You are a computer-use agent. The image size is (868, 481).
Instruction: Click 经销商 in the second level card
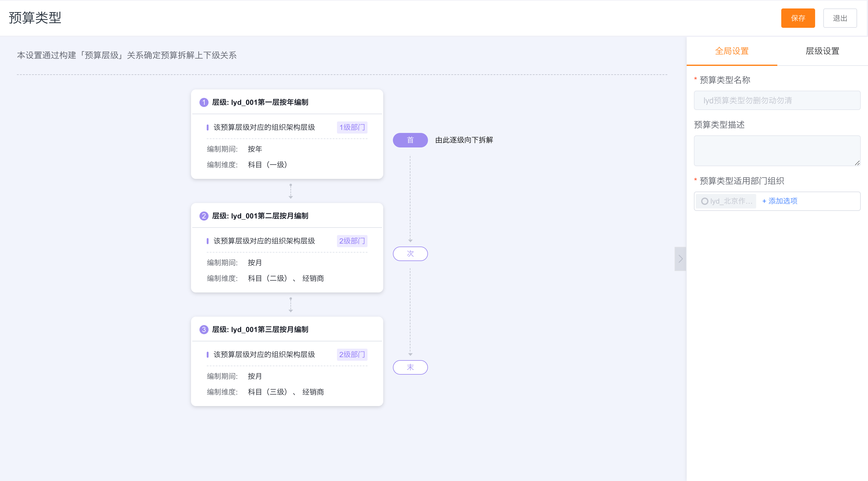pyautogui.click(x=313, y=278)
